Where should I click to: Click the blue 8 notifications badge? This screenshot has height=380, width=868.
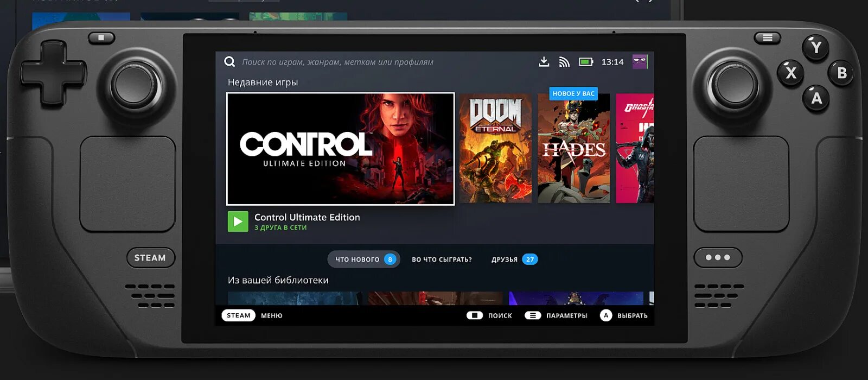pyautogui.click(x=390, y=259)
